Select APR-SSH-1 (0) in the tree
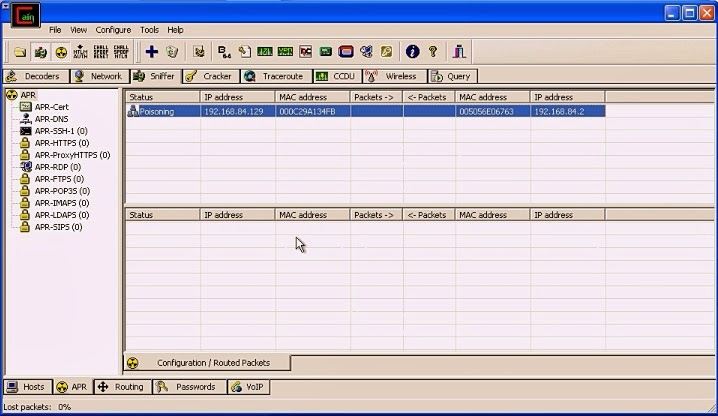The image size is (718, 416). pos(61,131)
